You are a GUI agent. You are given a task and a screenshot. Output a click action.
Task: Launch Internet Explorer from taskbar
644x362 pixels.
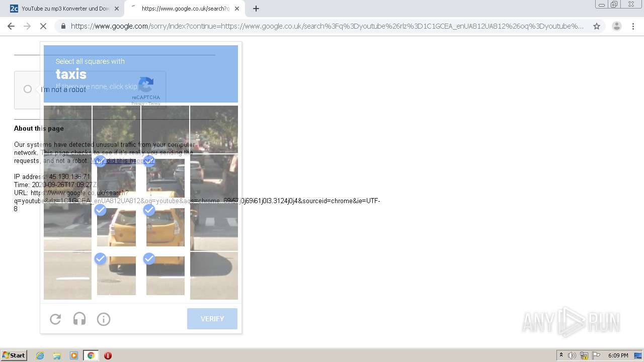(40, 355)
